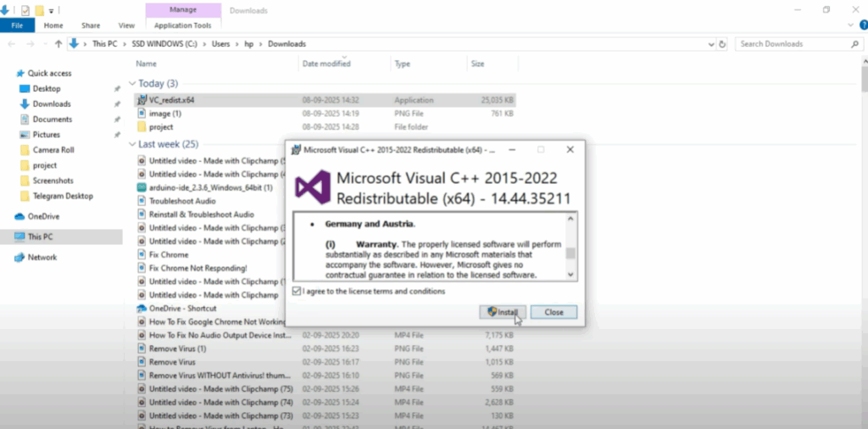Click the OneDrive icon in navigation pane
The height and width of the screenshot is (429, 868).
pyautogui.click(x=21, y=216)
